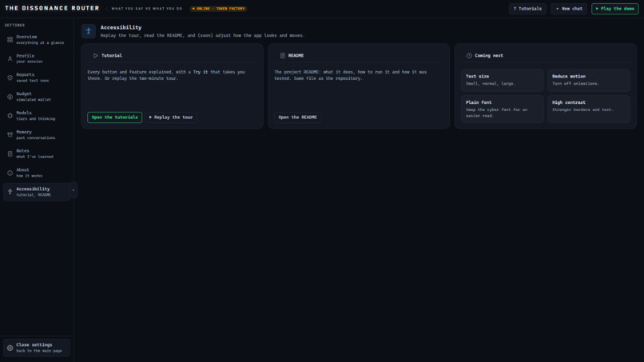The image size is (644, 362).
Task: Click the About info icon
Action: (10, 173)
